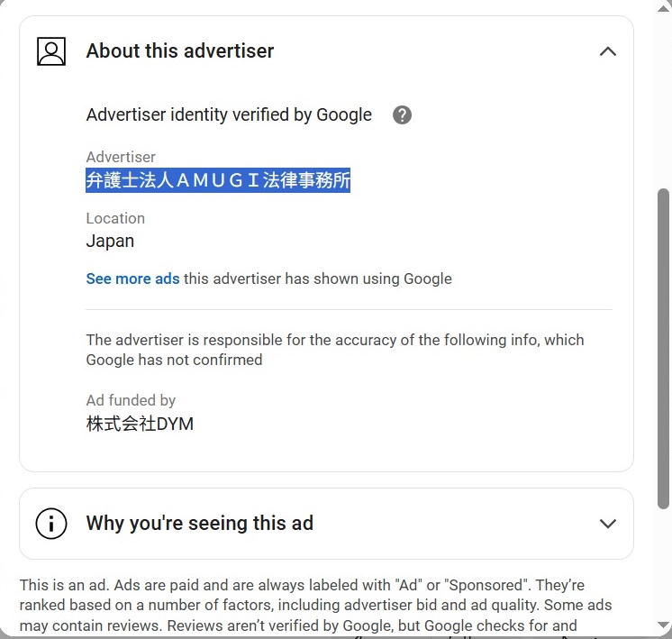
Task: Click the Japan location text
Action: (x=110, y=241)
